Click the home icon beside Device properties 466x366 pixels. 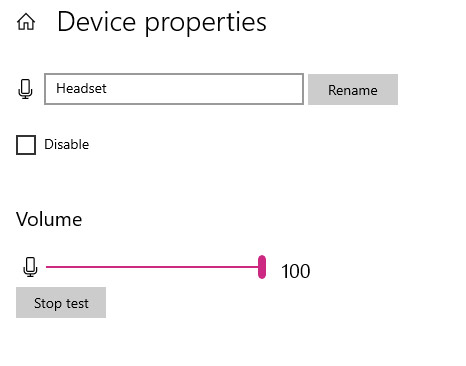coord(26,22)
